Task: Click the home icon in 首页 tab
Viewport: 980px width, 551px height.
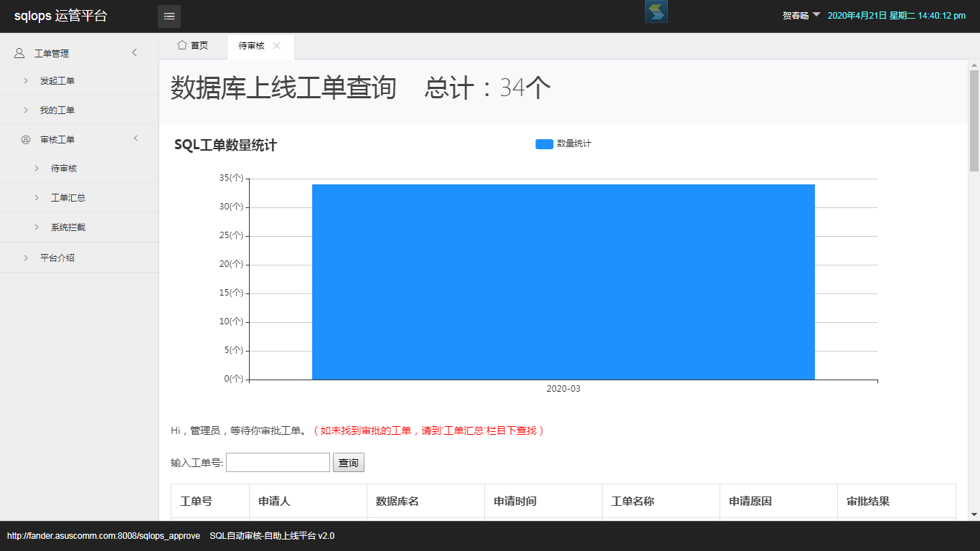Action: pyautogui.click(x=182, y=45)
